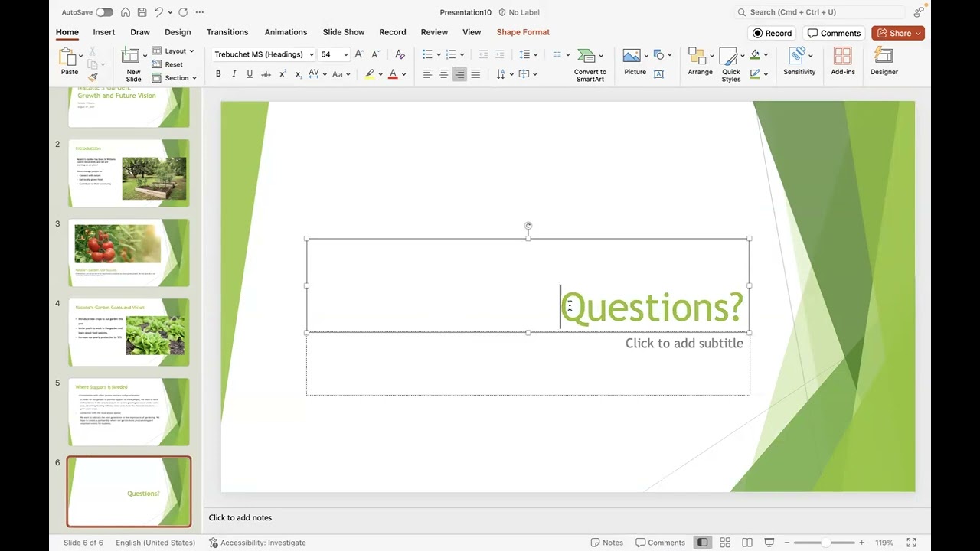Open the Sensitivity labels
The width and height of the screenshot is (980, 551).
(x=799, y=61)
